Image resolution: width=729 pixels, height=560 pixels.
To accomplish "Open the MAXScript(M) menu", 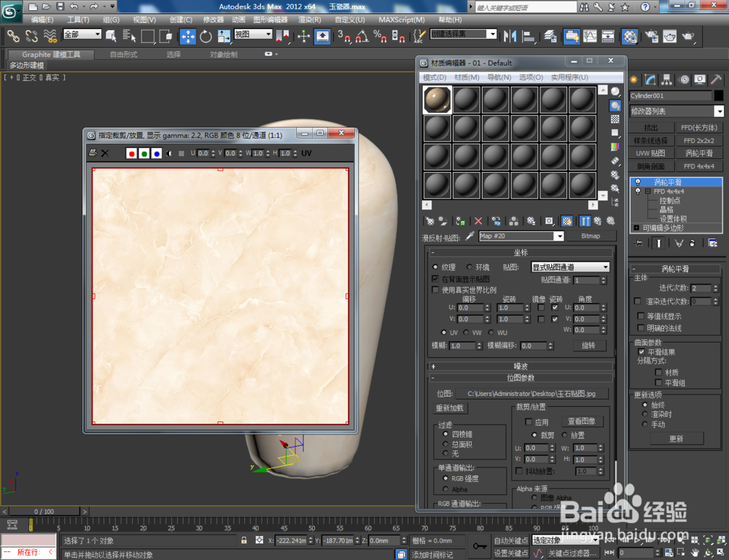I will (402, 20).
